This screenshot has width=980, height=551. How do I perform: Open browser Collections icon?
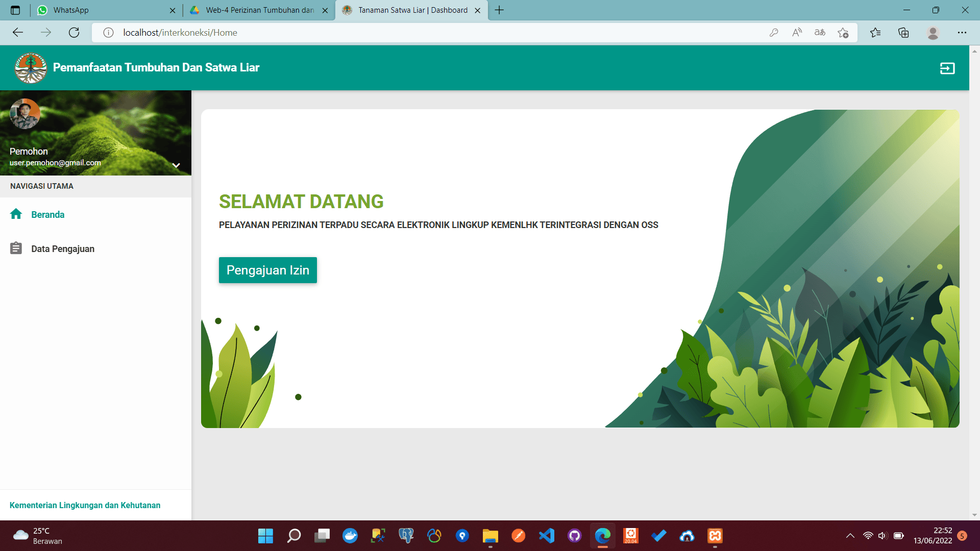pyautogui.click(x=903, y=33)
